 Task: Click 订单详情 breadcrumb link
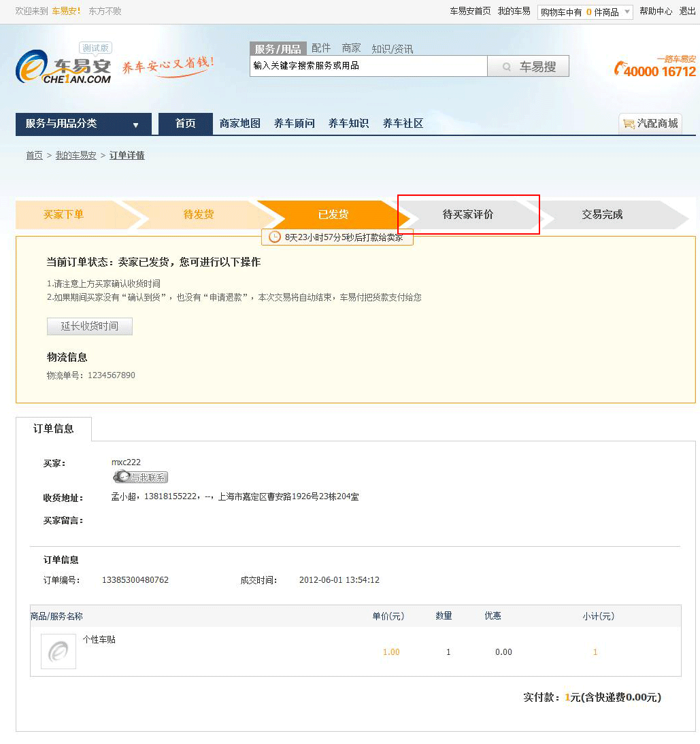click(x=127, y=156)
